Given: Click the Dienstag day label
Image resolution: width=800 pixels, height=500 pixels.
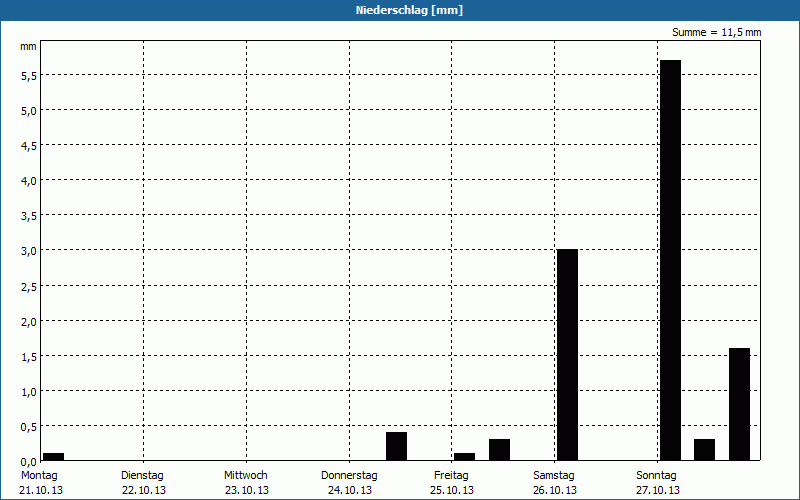Looking at the screenshot, I should (x=142, y=476).
